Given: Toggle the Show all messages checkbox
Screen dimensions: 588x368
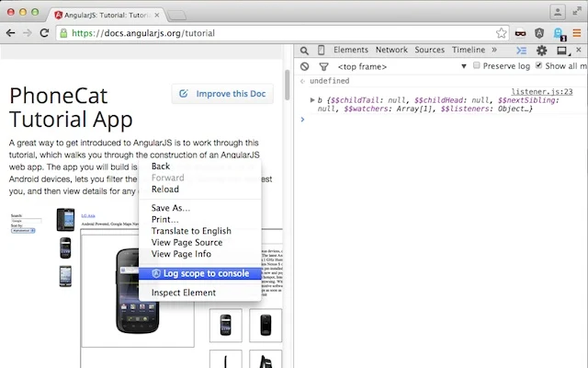Looking at the screenshot, I should 539,65.
